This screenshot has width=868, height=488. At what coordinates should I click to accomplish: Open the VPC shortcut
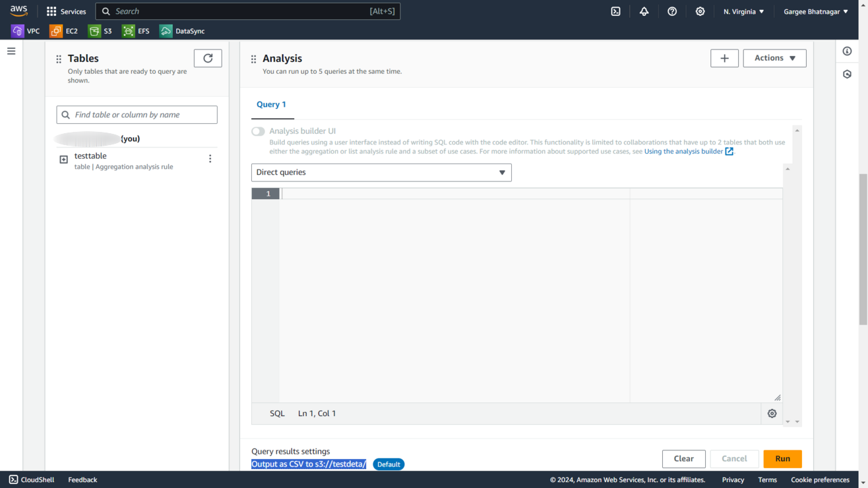point(26,31)
